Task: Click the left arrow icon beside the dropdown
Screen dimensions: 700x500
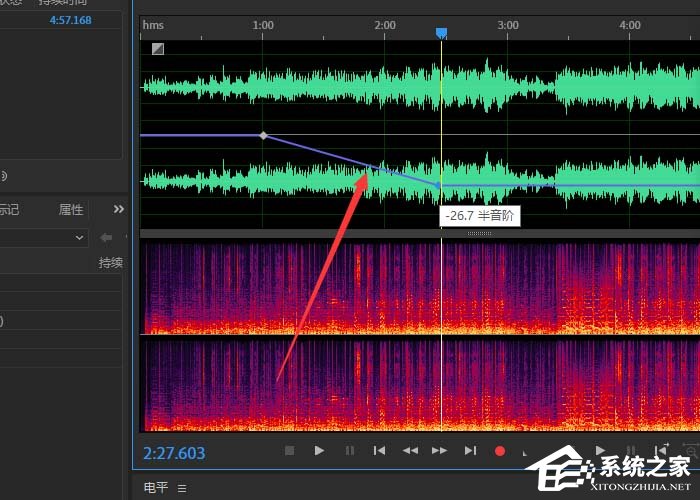Action: click(x=106, y=238)
